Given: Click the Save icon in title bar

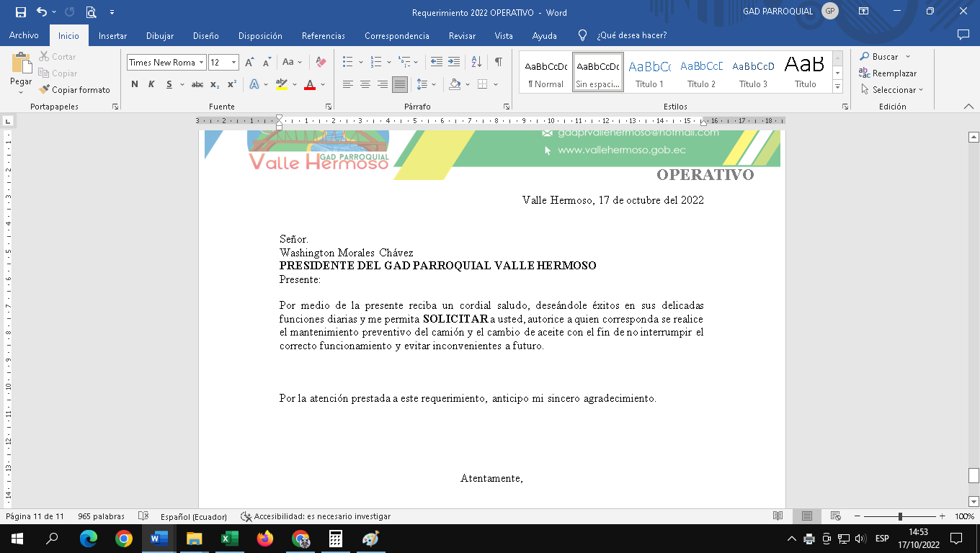Looking at the screenshot, I should (x=20, y=12).
